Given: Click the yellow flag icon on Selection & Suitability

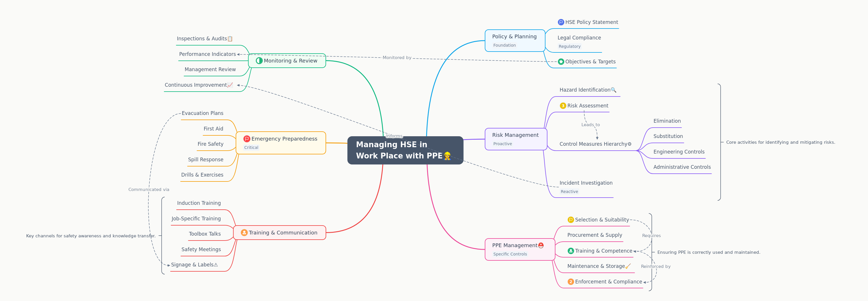Looking at the screenshot, I should coord(571,220).
